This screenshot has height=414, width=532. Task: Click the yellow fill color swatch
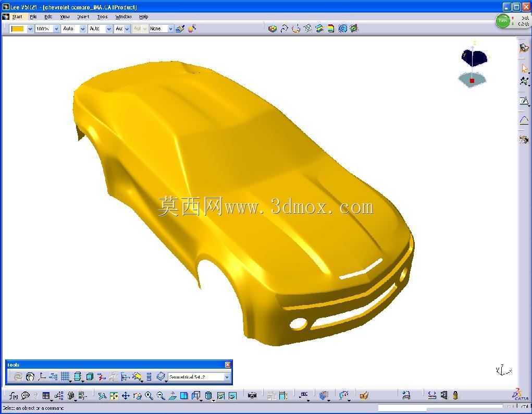[x=18, y=29]
